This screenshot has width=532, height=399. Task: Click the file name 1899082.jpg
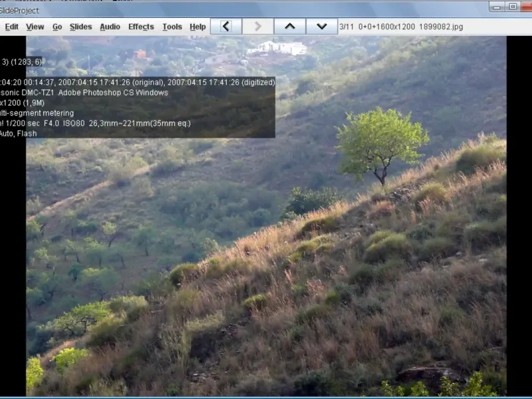coord(441,27)
